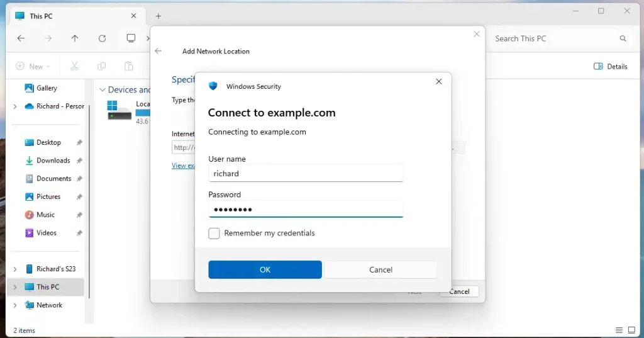Viewport: 644px width, 338px height.
Task: Collapse the Devices and drives group
Action: 103,89
